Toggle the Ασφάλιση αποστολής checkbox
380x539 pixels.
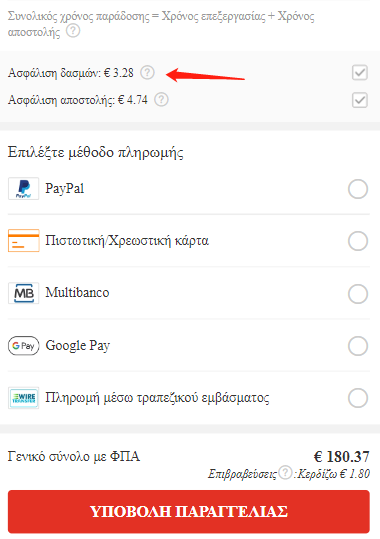tap(360, 100)
